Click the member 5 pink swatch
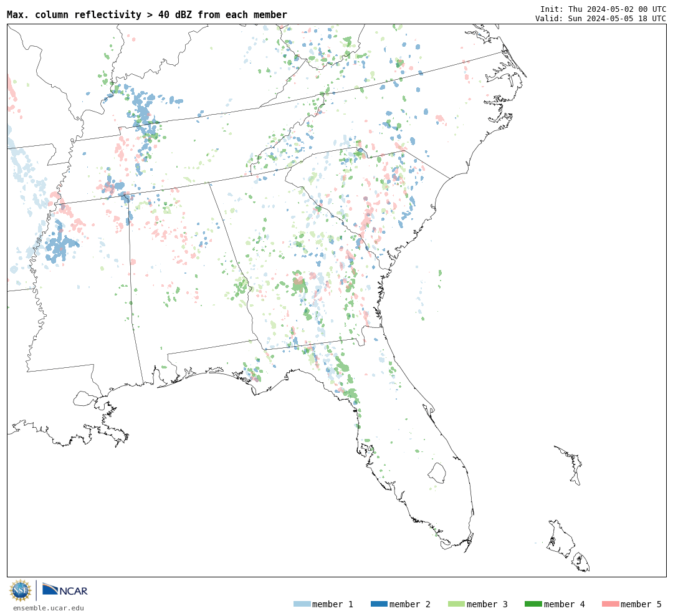This screenshot has height=616, width=673. point(610,604)
